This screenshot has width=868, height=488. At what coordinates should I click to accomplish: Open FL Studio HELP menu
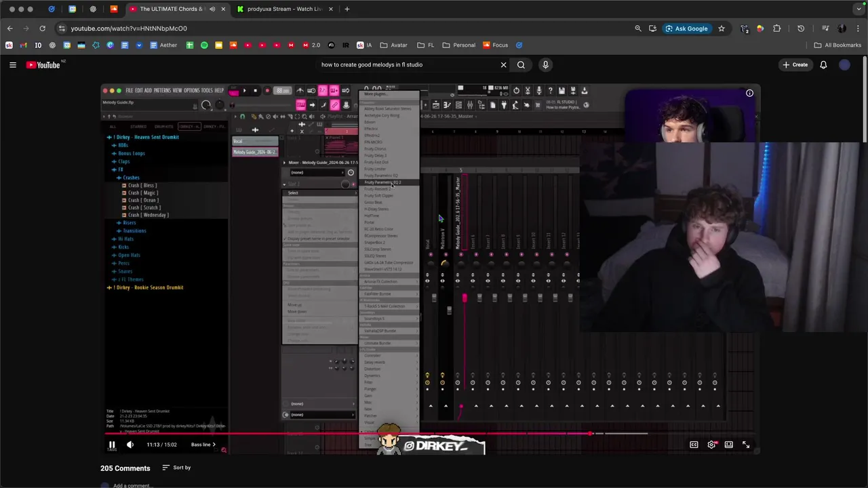click(x=219, y=90)
